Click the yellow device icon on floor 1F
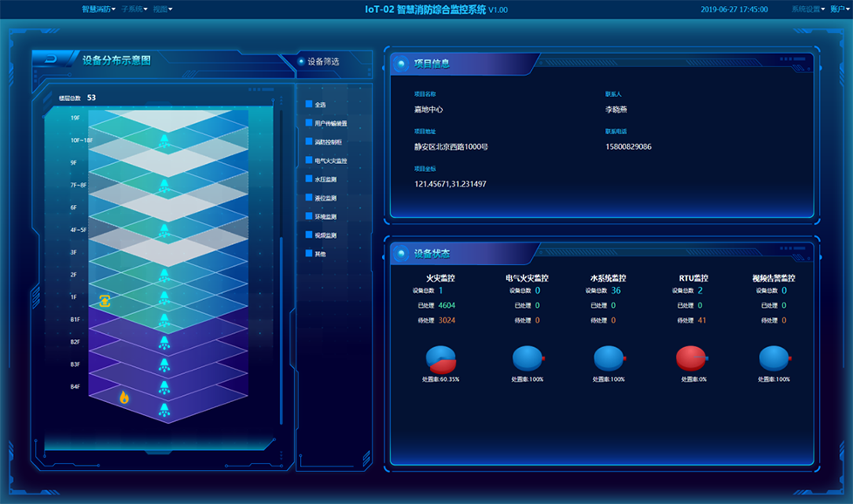 pyautogui.click(x=104, y=301)
